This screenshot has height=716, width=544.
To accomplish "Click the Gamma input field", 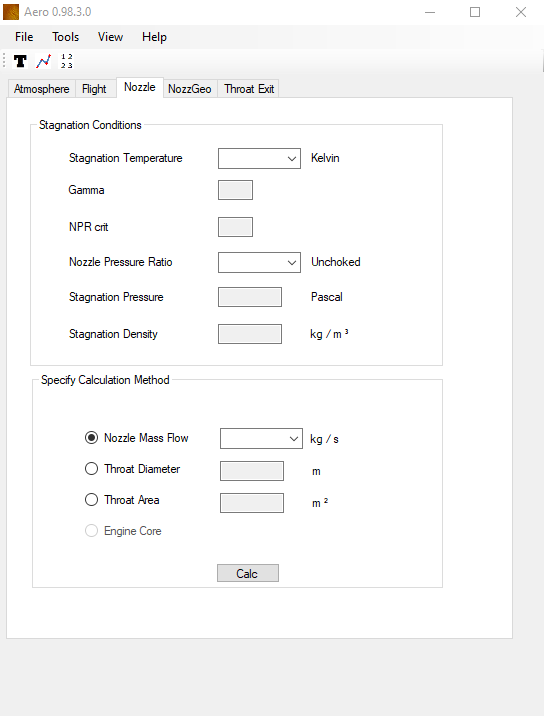I will pos(235,190).
